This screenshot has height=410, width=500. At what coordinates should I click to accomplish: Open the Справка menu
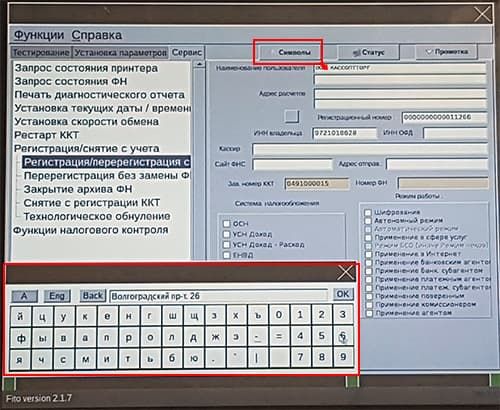point(97,35)
